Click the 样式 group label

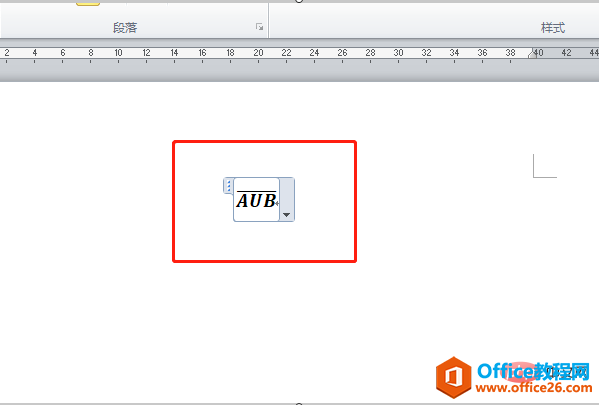tap(553, 28)
